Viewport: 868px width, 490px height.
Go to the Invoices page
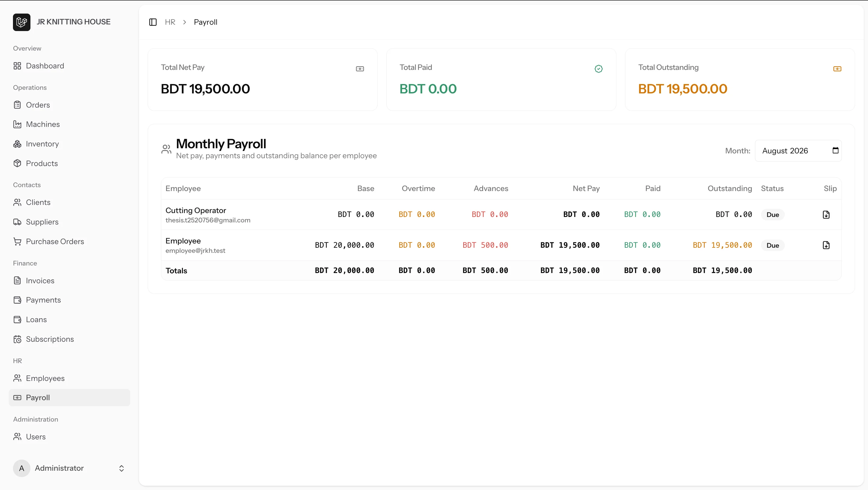point(69,280)
